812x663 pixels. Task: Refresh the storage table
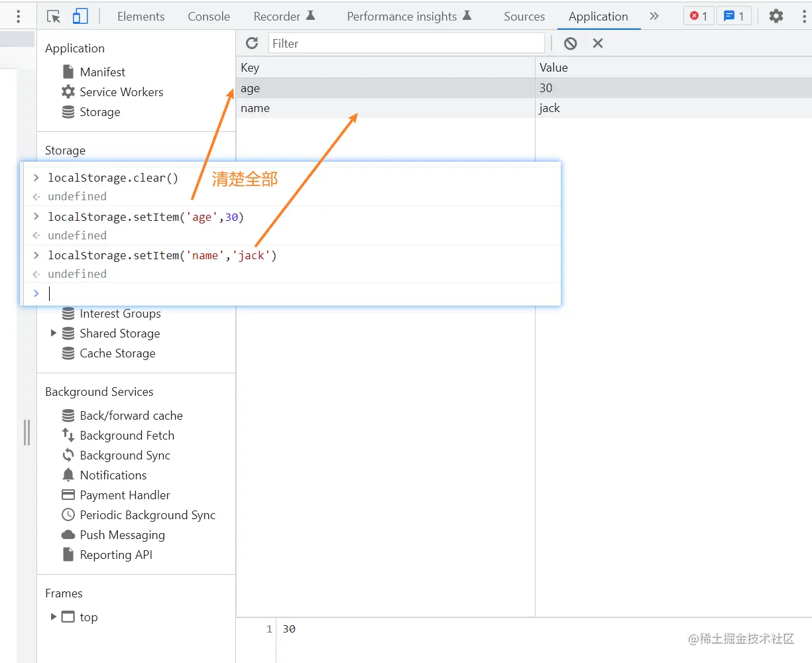pos(252,43)
